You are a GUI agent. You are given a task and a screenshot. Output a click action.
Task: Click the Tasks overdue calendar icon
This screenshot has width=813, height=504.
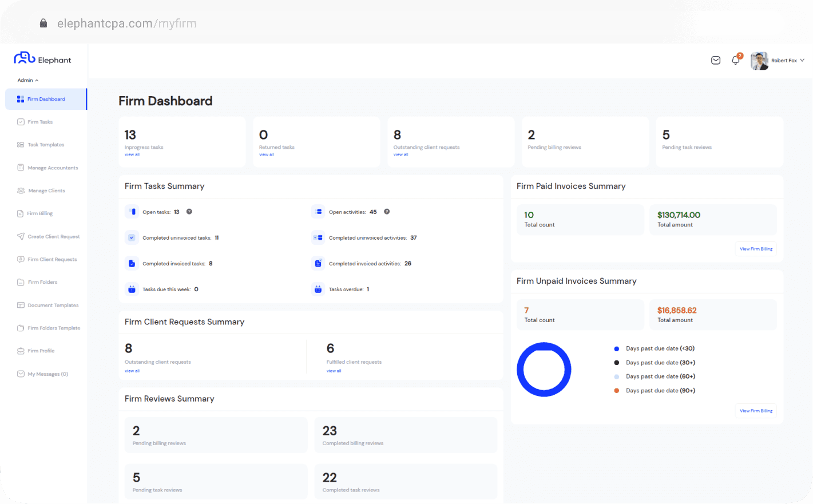click(x=318, y=289)
